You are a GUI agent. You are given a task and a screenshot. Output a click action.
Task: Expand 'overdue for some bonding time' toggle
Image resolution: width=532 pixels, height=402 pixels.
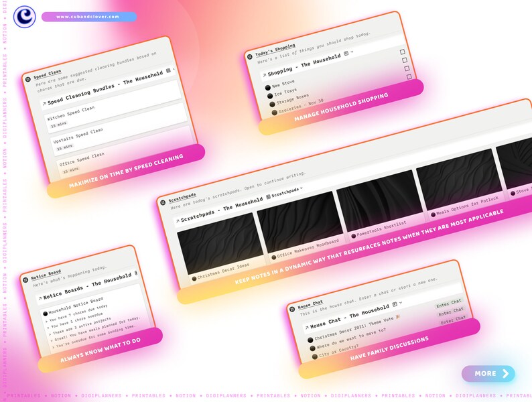coord(54,346)
